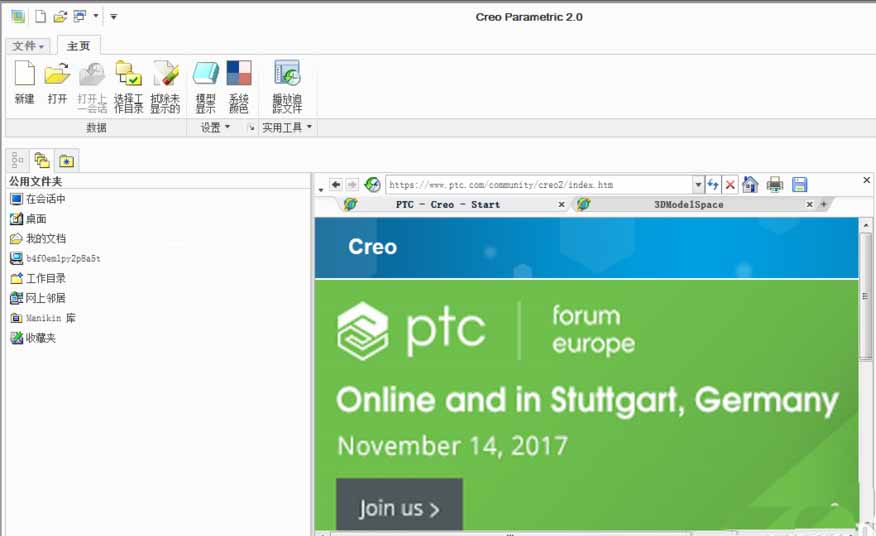Select 网上邻居 network neighborhood

tap(38, 298)
